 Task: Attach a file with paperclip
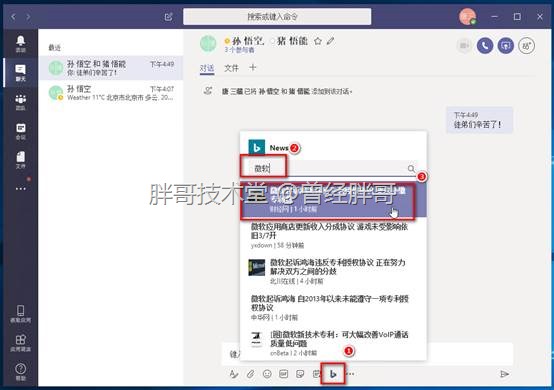coord(250,374)
